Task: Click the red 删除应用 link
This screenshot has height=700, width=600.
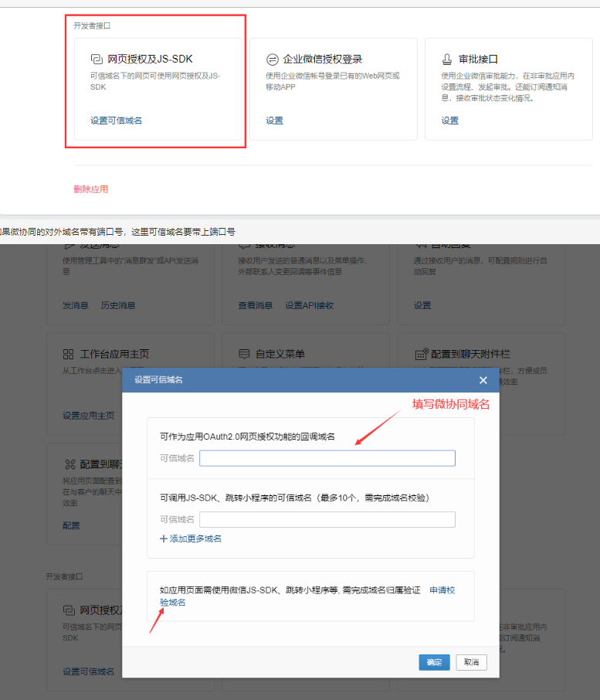Action: pyautogui.click(x=90, y=189)
